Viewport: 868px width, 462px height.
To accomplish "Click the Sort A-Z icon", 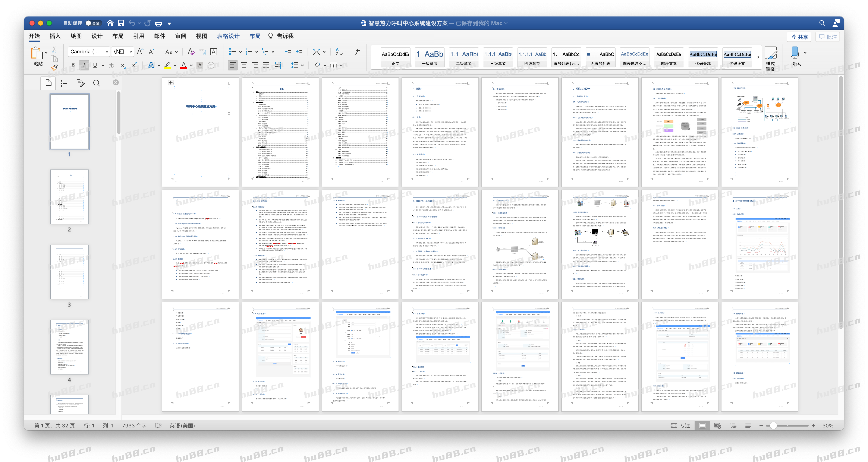I will [339, 51].
